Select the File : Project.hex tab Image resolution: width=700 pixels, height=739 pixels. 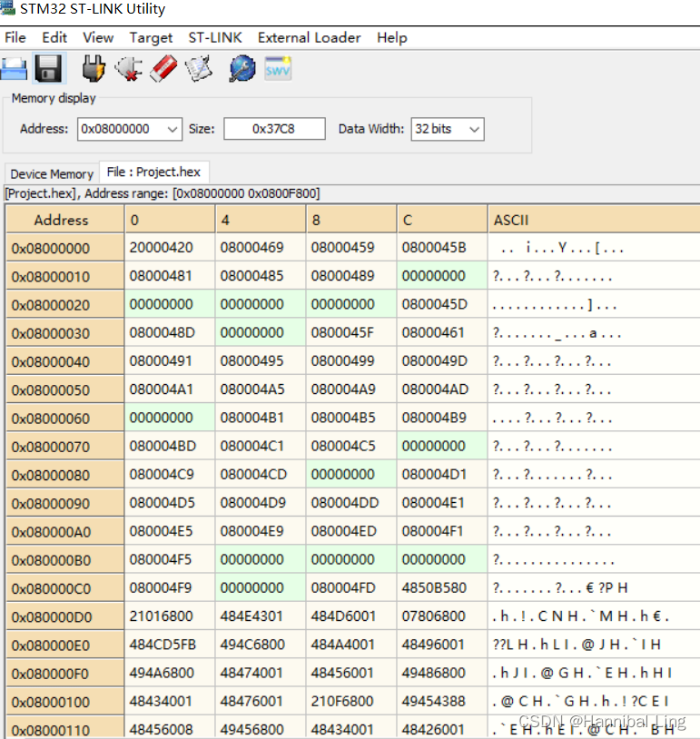click(x=153, y=172)
